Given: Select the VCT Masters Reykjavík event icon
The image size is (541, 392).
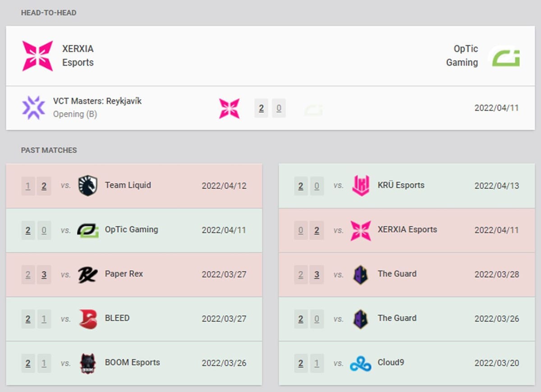Looking at the screenshot, I should click(34, 107).
